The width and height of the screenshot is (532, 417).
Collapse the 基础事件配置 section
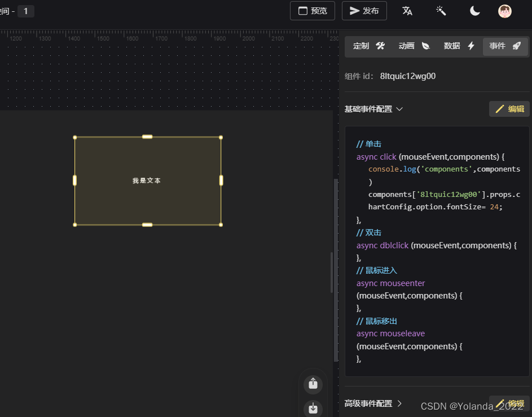(399, 109)
